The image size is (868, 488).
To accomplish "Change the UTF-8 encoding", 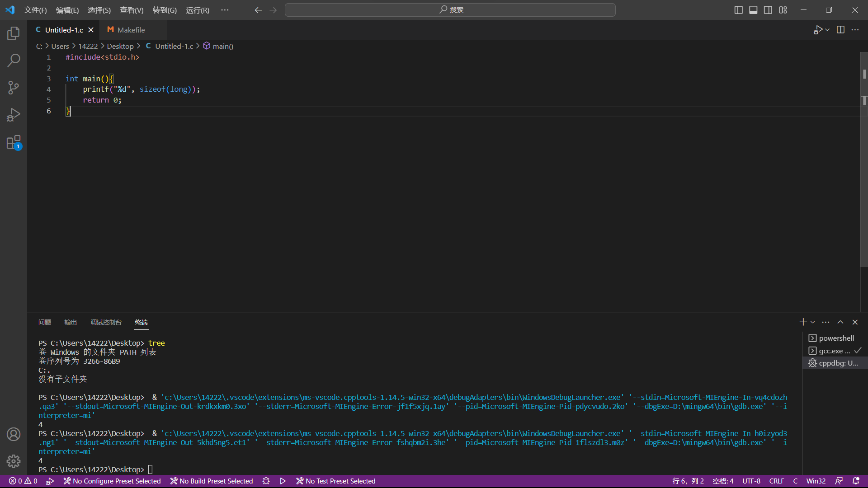I will (751, 481).
